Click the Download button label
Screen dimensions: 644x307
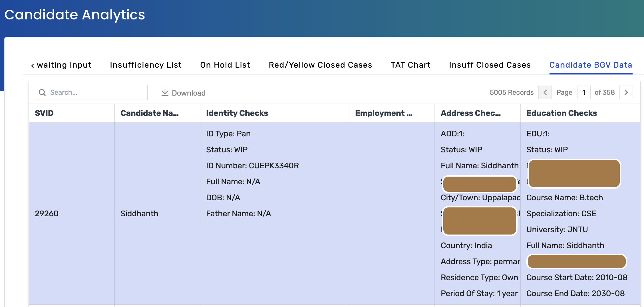[188, 93]
